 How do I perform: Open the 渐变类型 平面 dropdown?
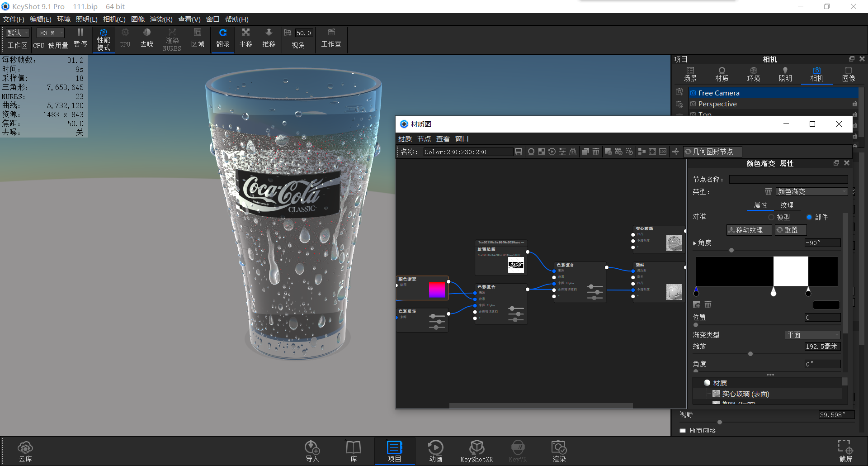pos(812,335)
